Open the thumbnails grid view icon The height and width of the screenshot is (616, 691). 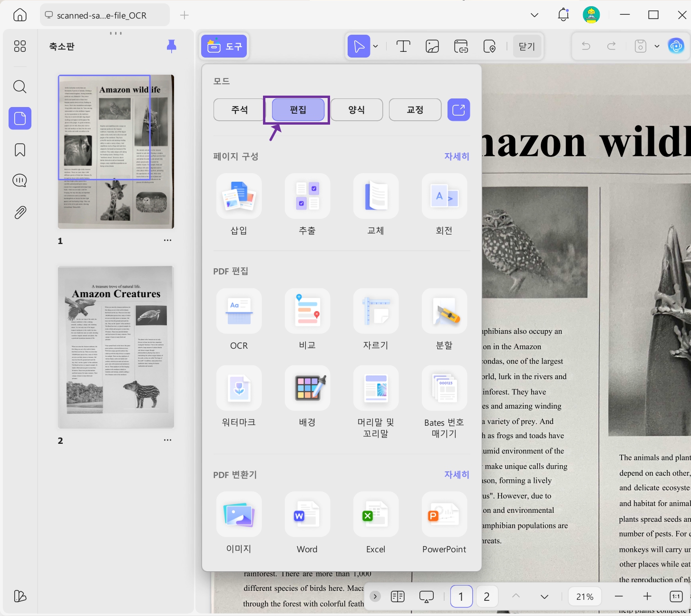pos(20,46)
